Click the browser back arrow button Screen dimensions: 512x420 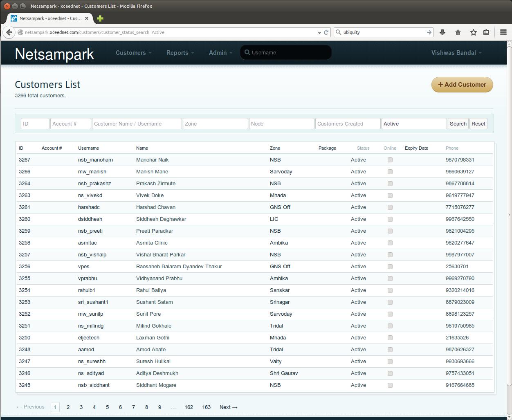point(9,32)
